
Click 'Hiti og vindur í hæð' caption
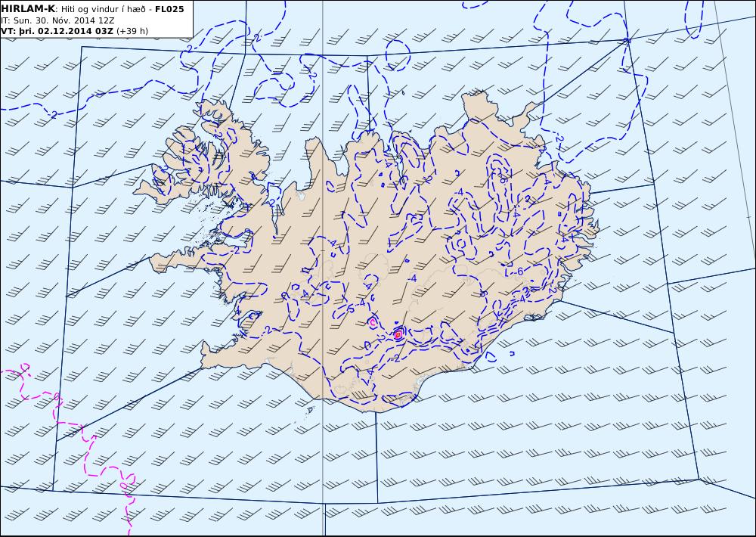[x=103, y=9]
